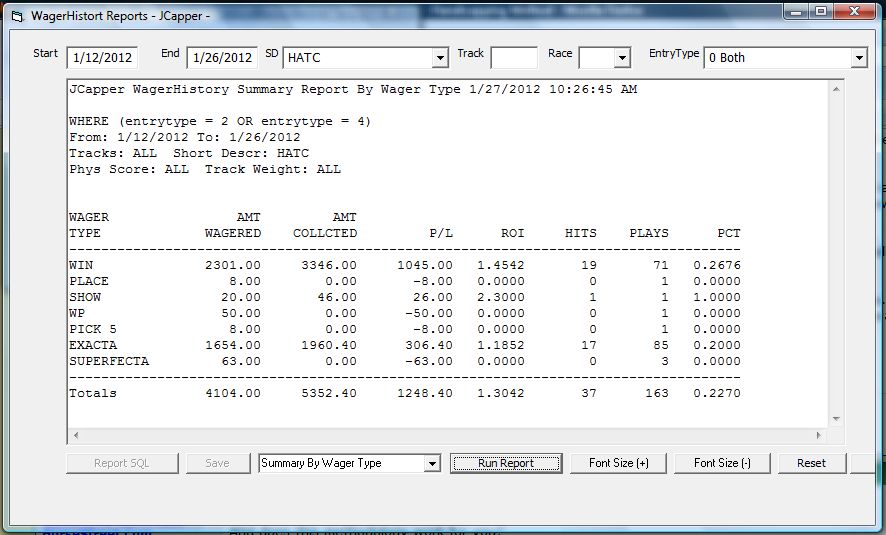Click the WIN amount collected 3346.00
The image size is (886, 535).
(329, 265)
